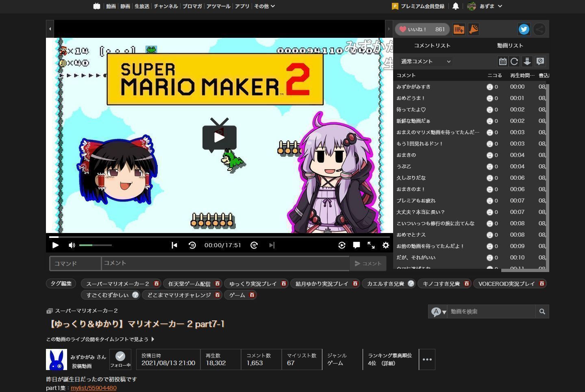Click the question-mark icon on カエルすき兄貴 tag

click(x=411, y=284)
